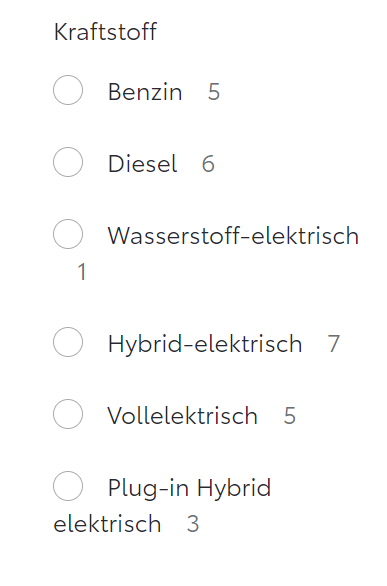
Task: Click the 'Wasserstoff-elektrisch' label text
Action: pyautogui.click(x=233, y=236)
